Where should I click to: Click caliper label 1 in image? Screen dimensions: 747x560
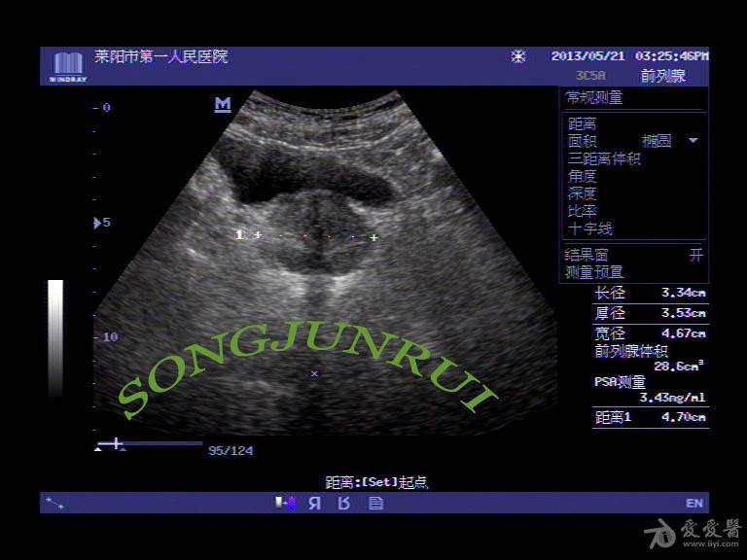239,234
